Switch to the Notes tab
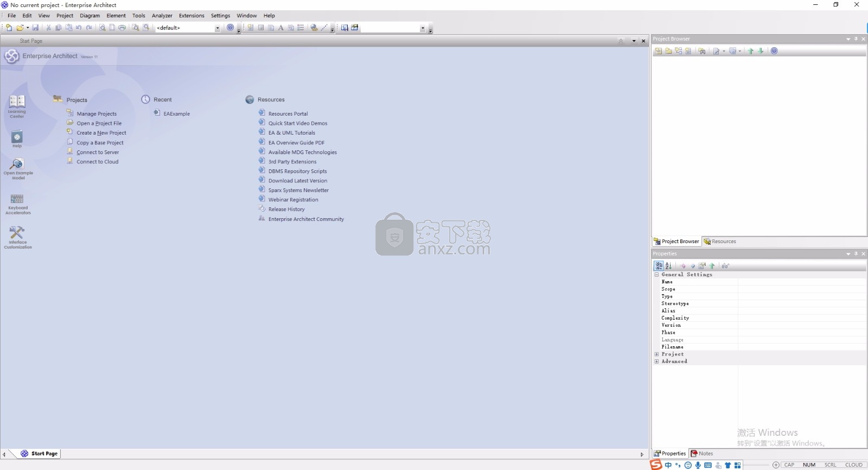This screenshot has height=470, width=868. [x=702, y=454]
